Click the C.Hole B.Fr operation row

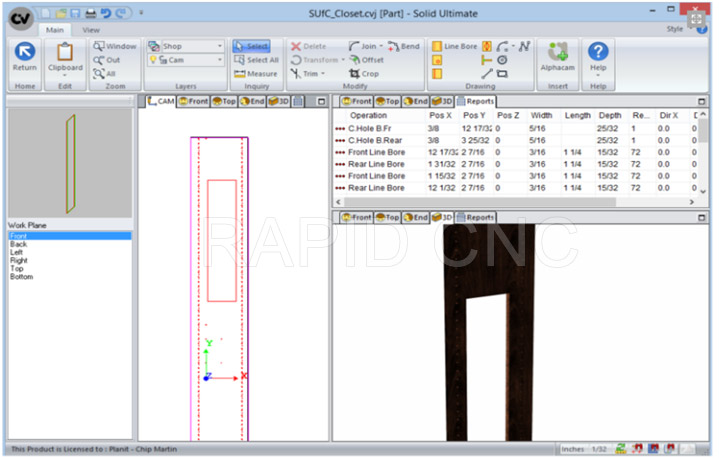point(517,129)
